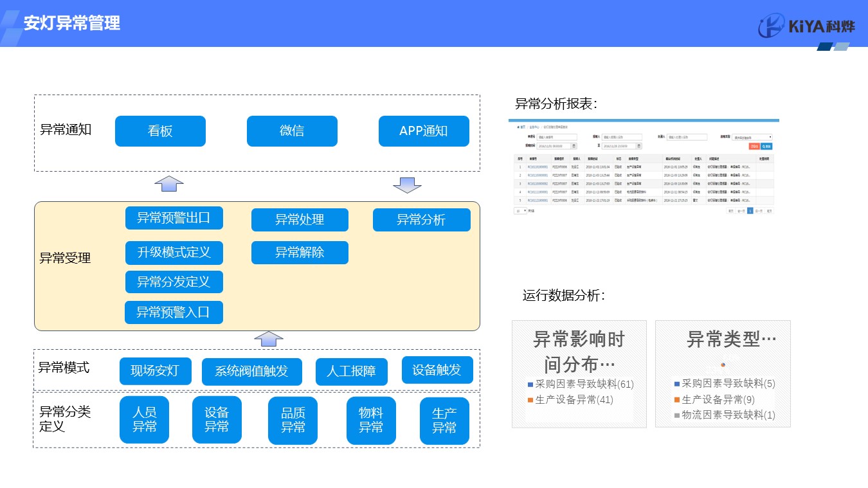Screen dimensions: 868x488
Task: Select the 现场安灯 mode block
Action: pyautogui.click(x=155, y=371)
